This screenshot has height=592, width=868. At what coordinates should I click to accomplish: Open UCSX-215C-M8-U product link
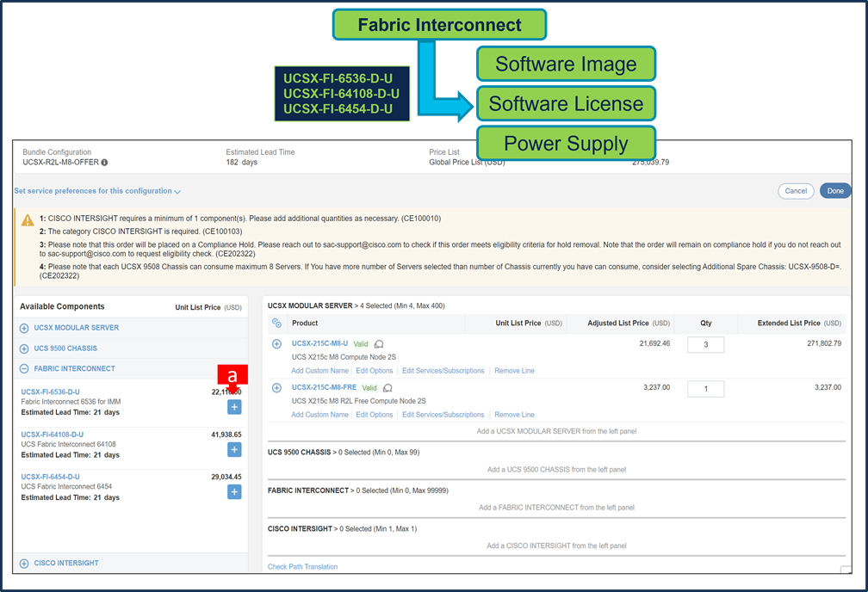click(x=320, y=343)
